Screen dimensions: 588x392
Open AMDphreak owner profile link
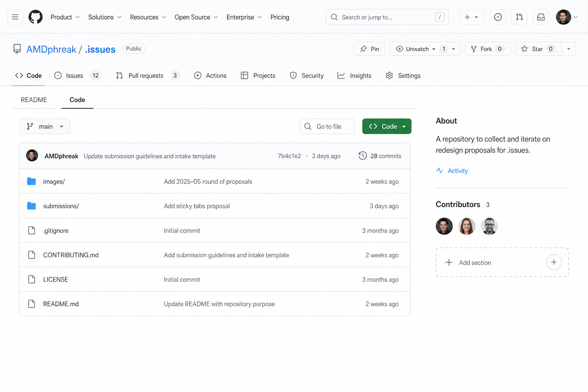51,49
